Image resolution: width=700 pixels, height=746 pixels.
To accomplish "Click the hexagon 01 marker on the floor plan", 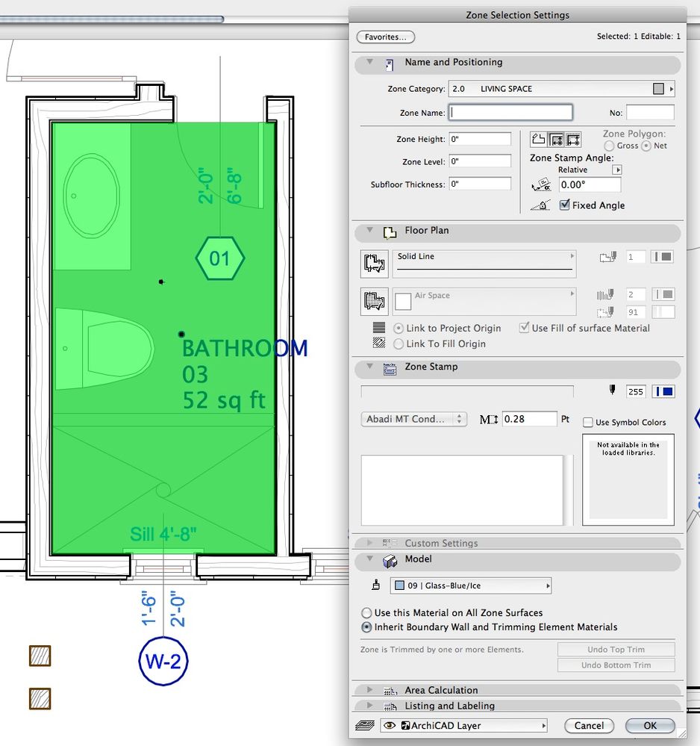I will [220, 258].
